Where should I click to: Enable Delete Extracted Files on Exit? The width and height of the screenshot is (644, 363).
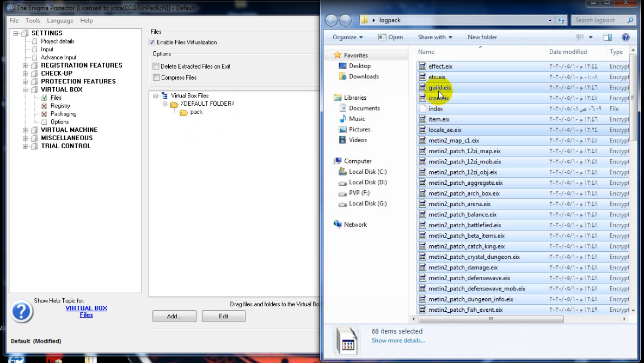point(156,66)
